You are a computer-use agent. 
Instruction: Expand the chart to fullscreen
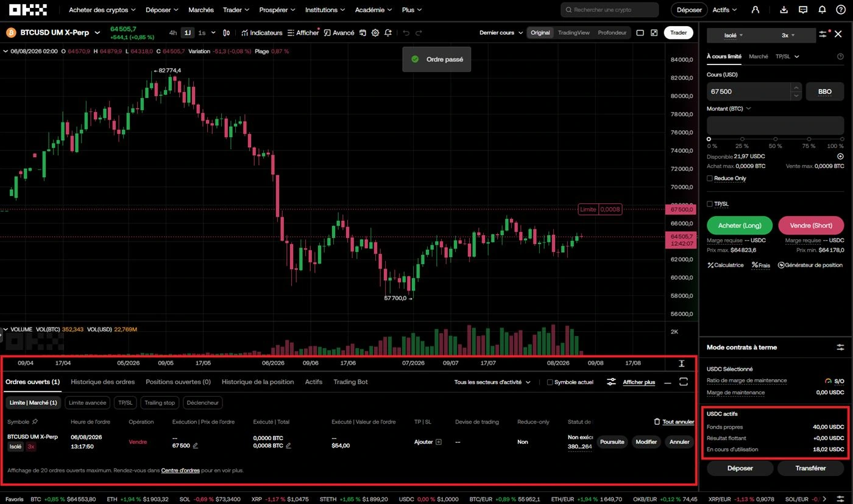654,33
